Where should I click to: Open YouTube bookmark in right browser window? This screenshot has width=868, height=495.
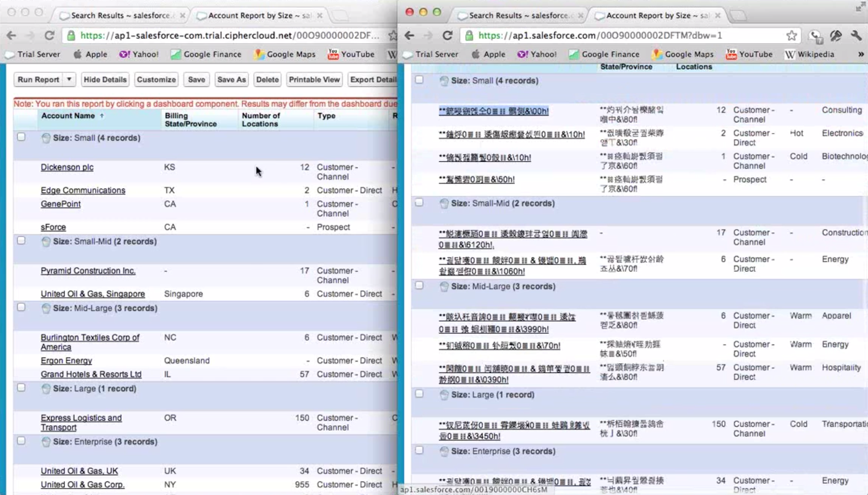coord(749,54)
